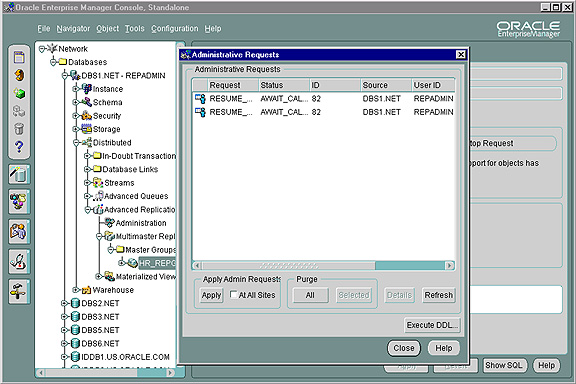Open the Help menu in the menu bar
The height and width of the screenshot is (384, 576).
coord(213,28)
